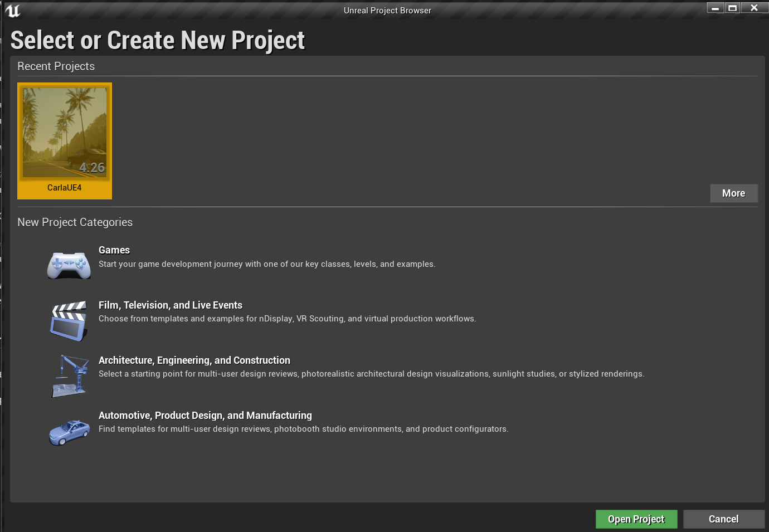The image size is (769, 532).
Task: Click the Open Project button
Action: click(636, 519)
